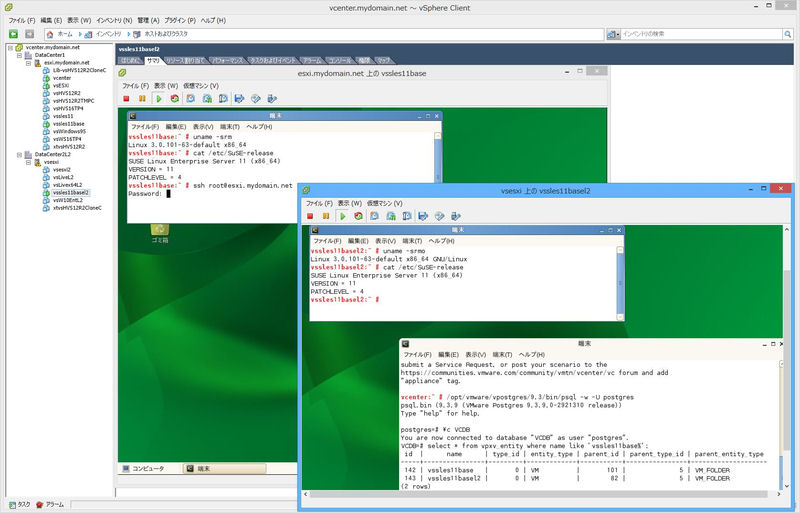Click コンピュータ button on guest taskbar
The image size is (800, 513).
(144, 468)
